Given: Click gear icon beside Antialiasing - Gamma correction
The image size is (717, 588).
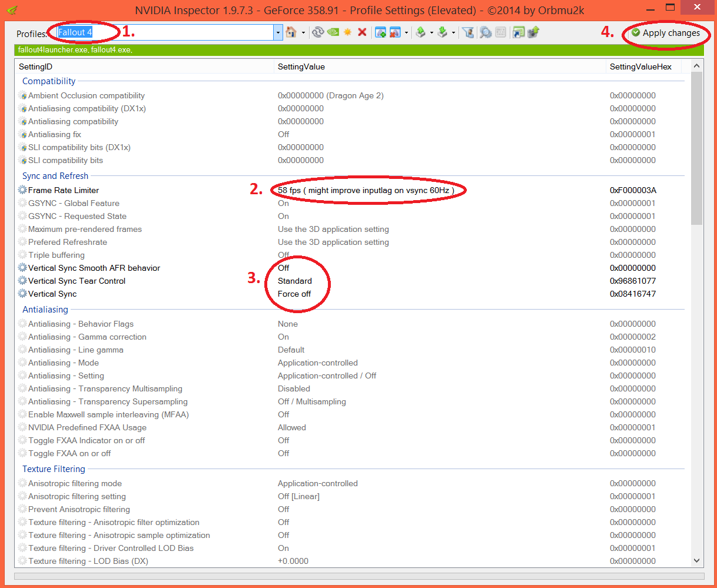Looking at the screenshot, I should 22,337.
